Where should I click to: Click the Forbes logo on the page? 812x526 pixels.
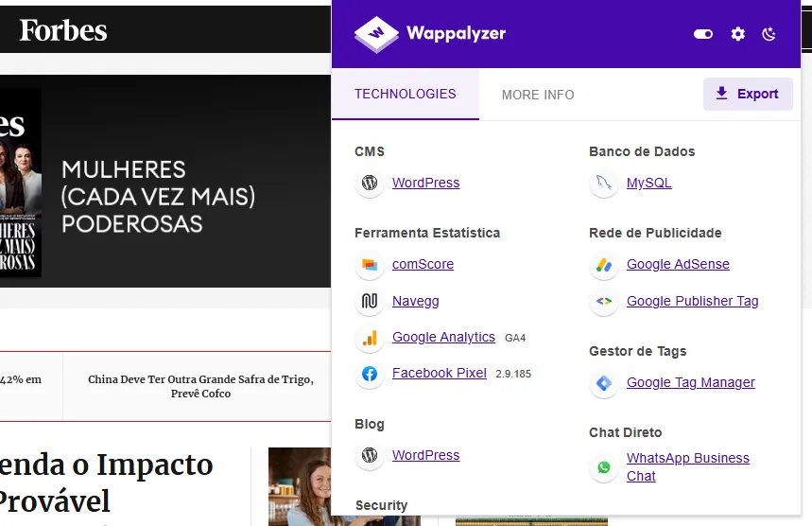[63, 30]
